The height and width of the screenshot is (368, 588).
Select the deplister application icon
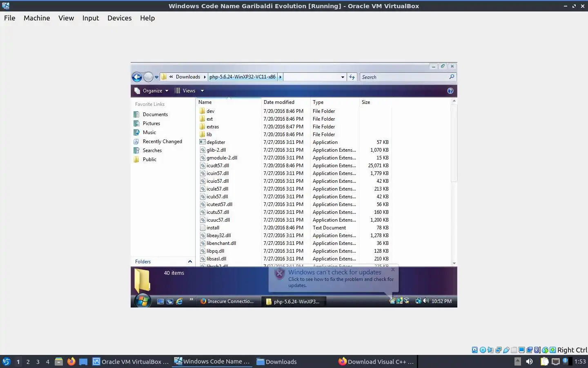202,142
